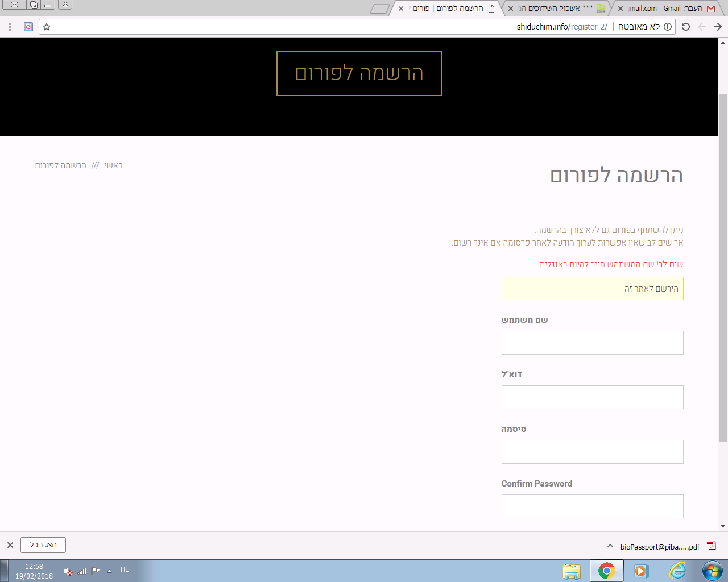This screenshot has width=728, height=582.
Task: Open the Action Center flag icon
Action: [96, 571]
